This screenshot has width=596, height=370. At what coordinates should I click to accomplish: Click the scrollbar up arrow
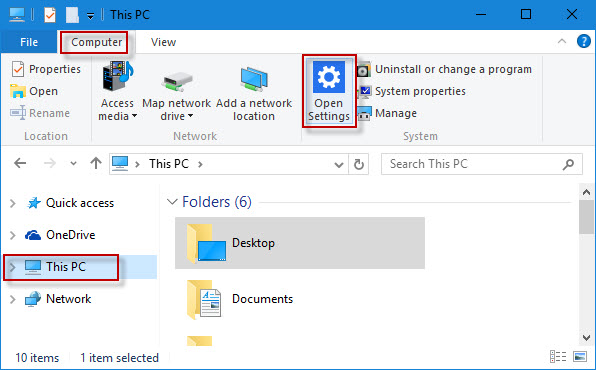tap(586, 192)
